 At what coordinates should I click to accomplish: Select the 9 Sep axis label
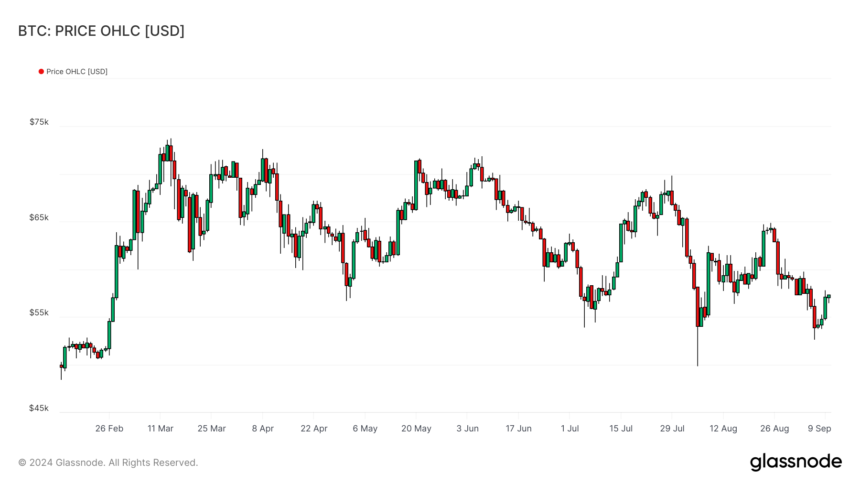coord(819,429)
